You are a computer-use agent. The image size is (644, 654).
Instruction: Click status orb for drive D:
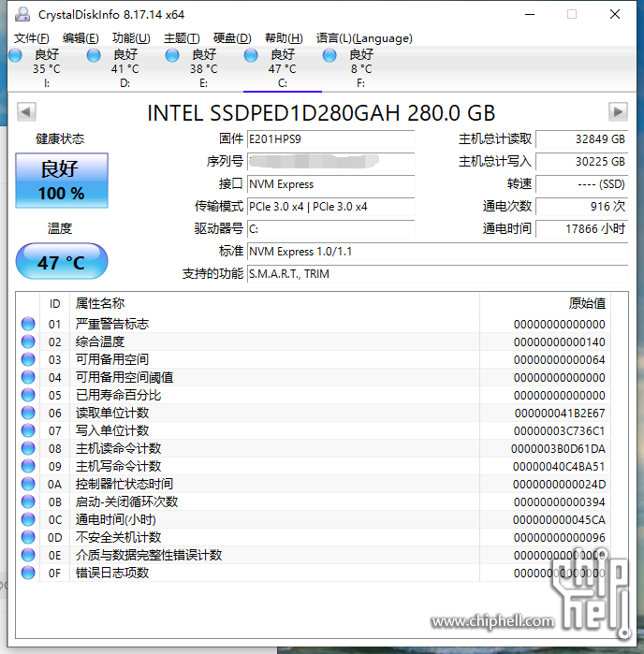point(94,55)
